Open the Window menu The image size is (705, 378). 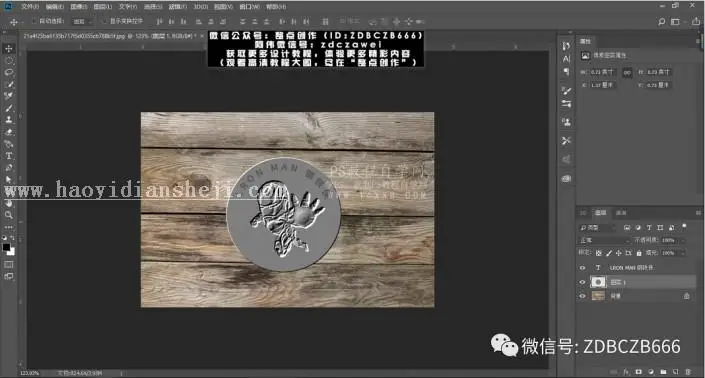(250, 7)
